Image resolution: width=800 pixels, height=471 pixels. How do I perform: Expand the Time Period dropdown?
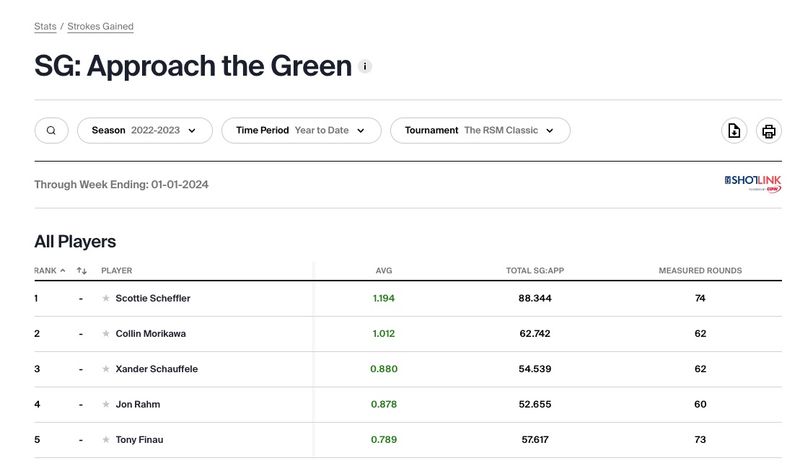(x=300, y=130)
